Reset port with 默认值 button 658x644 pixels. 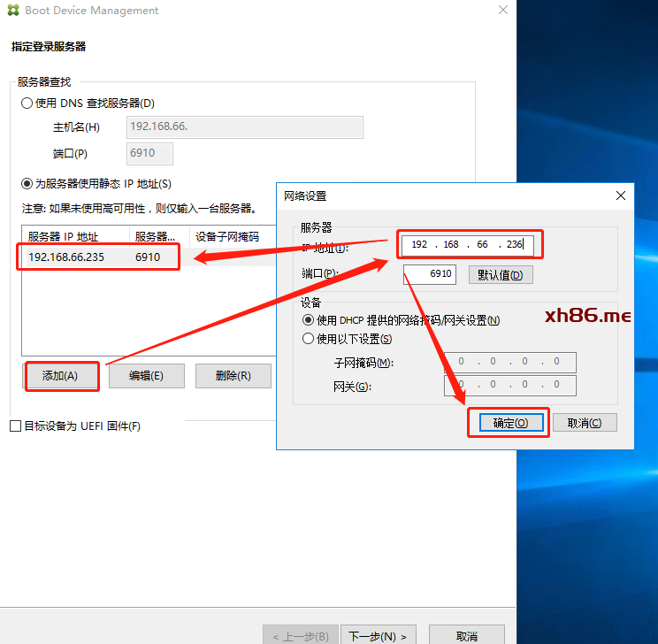point(501,275)
